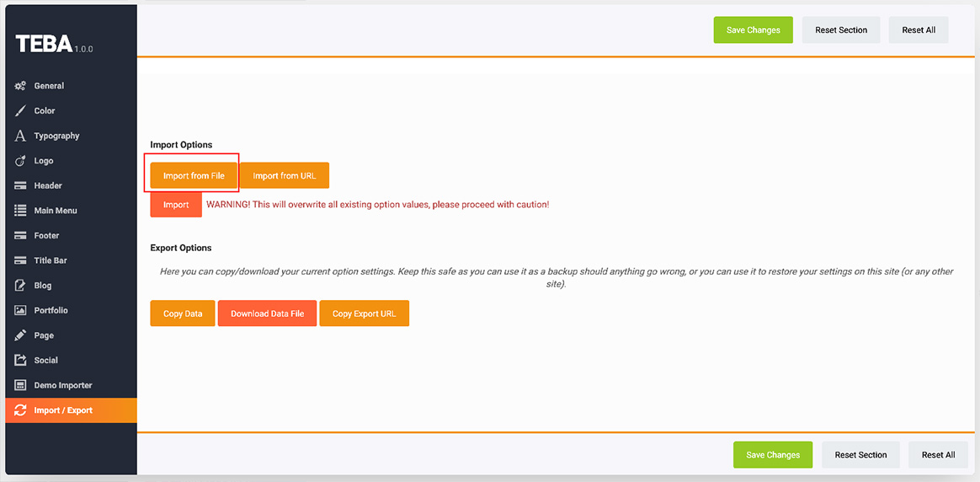Click the Import from URL button
Viewport: 980px width, 482px height.
coord(285,175)
